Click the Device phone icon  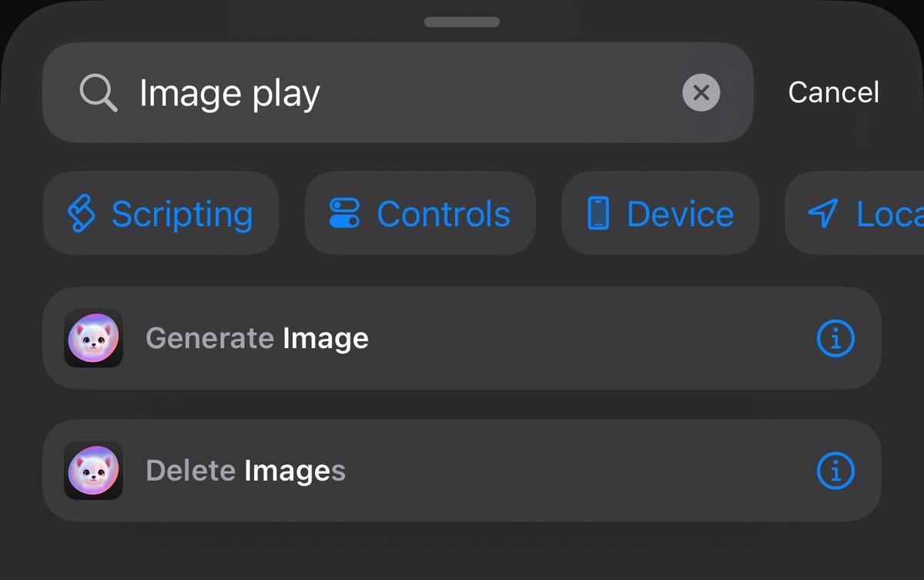[x=598, y=213]
